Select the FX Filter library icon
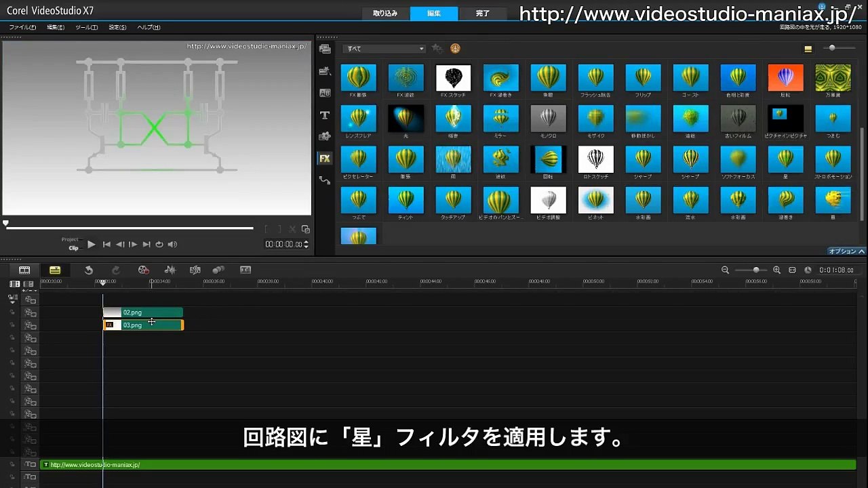 (x=325, y=159)
